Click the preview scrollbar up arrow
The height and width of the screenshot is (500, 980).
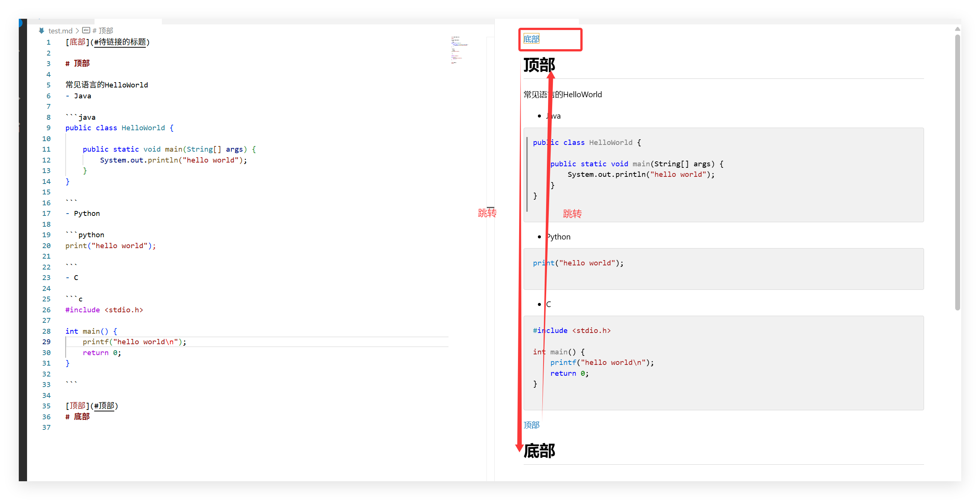pos(957,29)
